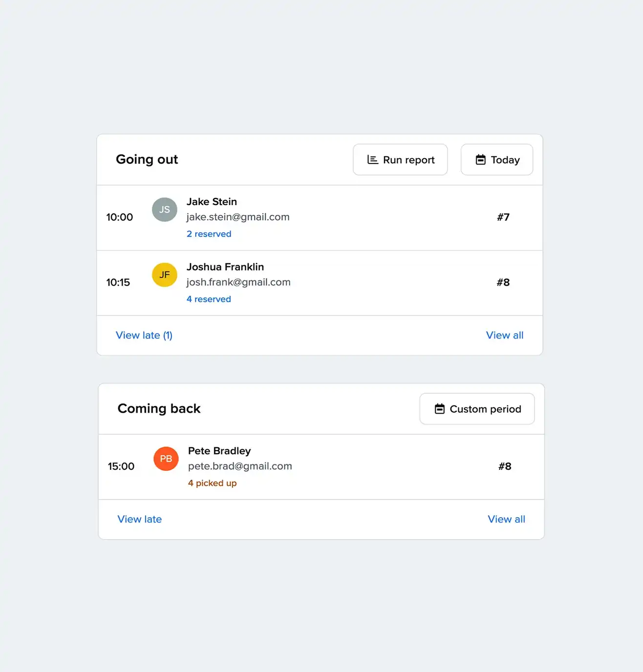Click the calendar icon in Custom period
The width and height of the screenshot is (643, 672).
(440, 409)
